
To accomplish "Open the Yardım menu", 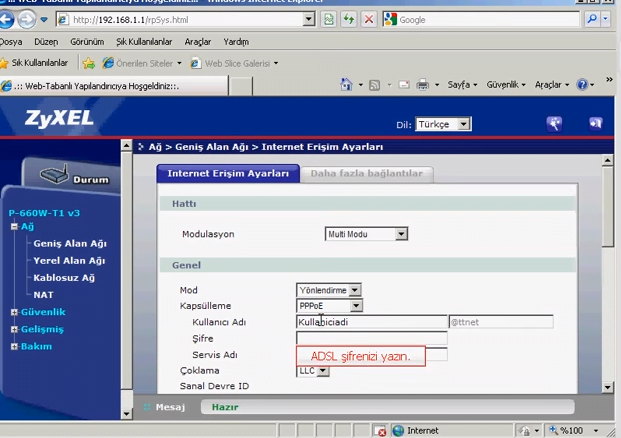I will [236, 42].
